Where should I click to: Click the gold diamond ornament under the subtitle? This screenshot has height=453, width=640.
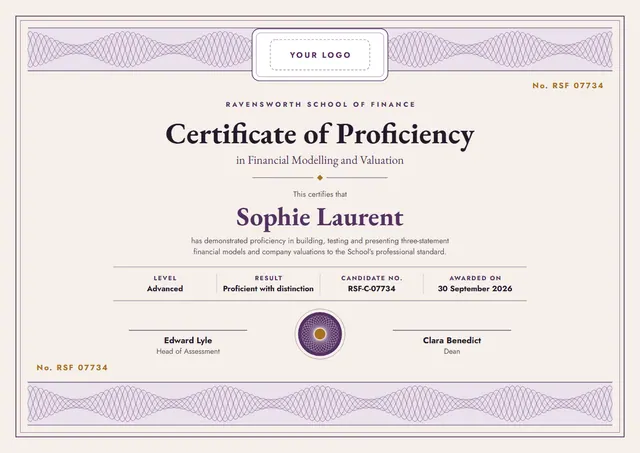pyautogui.click(x=320, y=178)
